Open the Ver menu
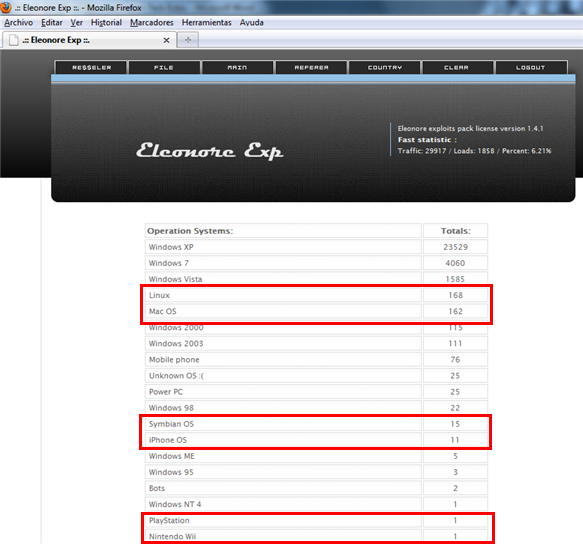The image size is (583, 544). tap(77, 23)
